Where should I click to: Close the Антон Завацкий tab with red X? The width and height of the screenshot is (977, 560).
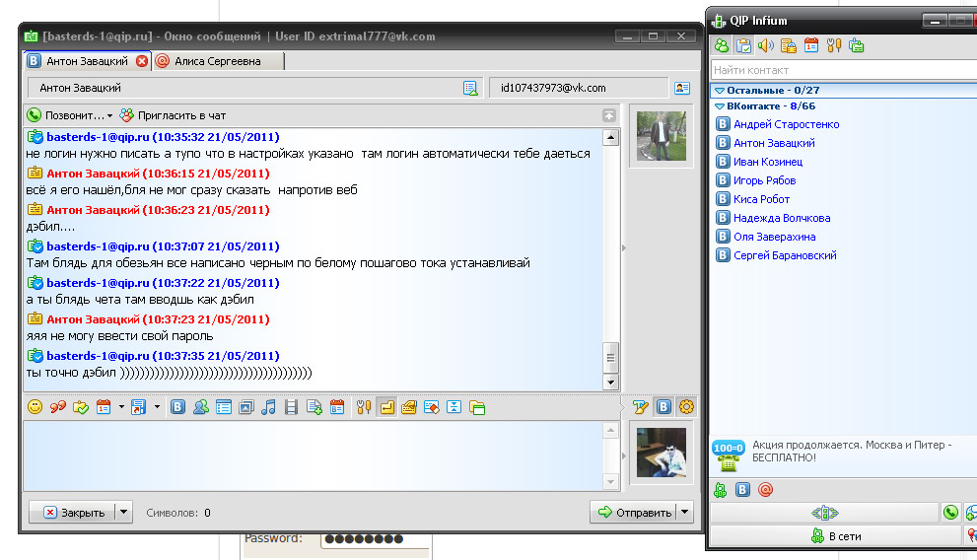(142, 61)
